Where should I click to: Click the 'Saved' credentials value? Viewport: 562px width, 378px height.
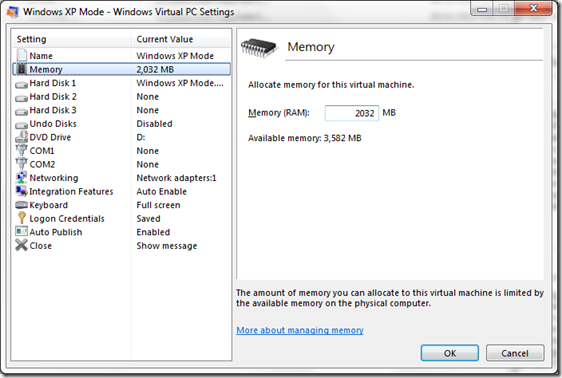point(148,219)
